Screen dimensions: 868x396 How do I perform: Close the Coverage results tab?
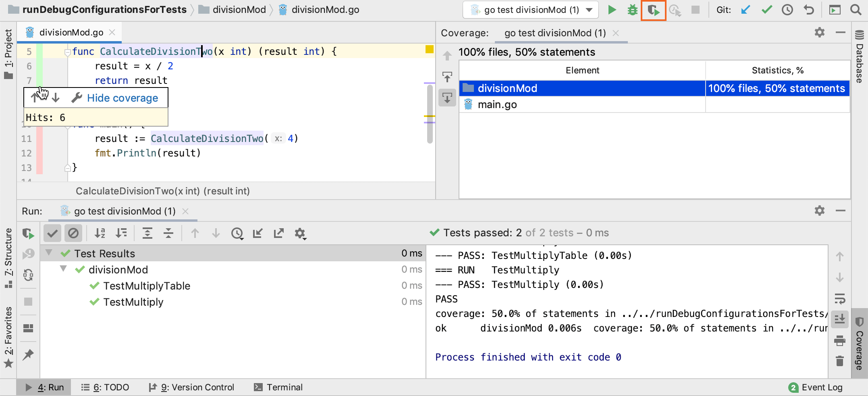tap(616, 33)
